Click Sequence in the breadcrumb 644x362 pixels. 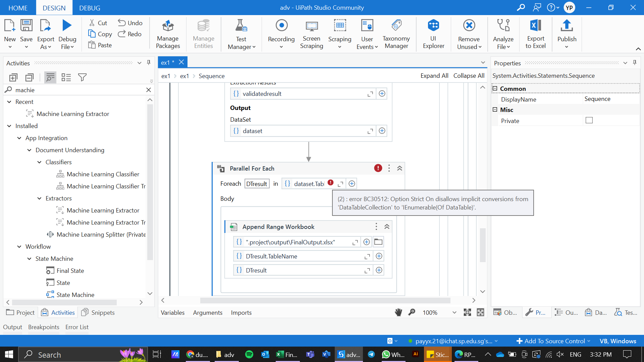click(x=212, y=76)
